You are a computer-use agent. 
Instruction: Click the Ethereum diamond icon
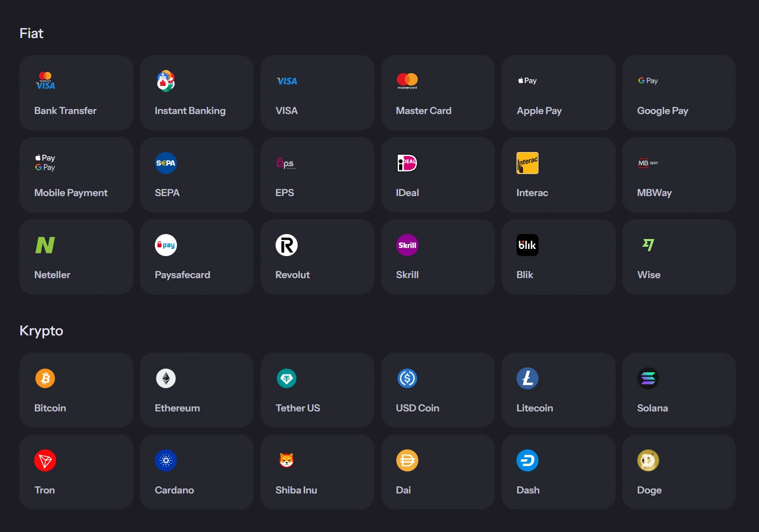click(166, 378)
